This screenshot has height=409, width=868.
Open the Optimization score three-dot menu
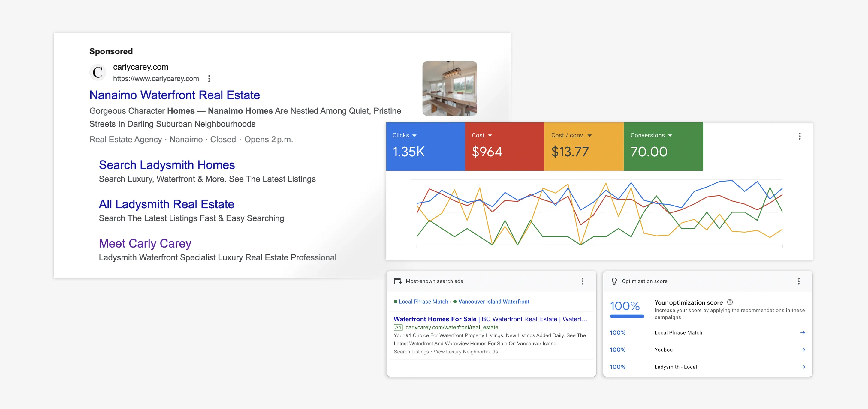point(799,281)
